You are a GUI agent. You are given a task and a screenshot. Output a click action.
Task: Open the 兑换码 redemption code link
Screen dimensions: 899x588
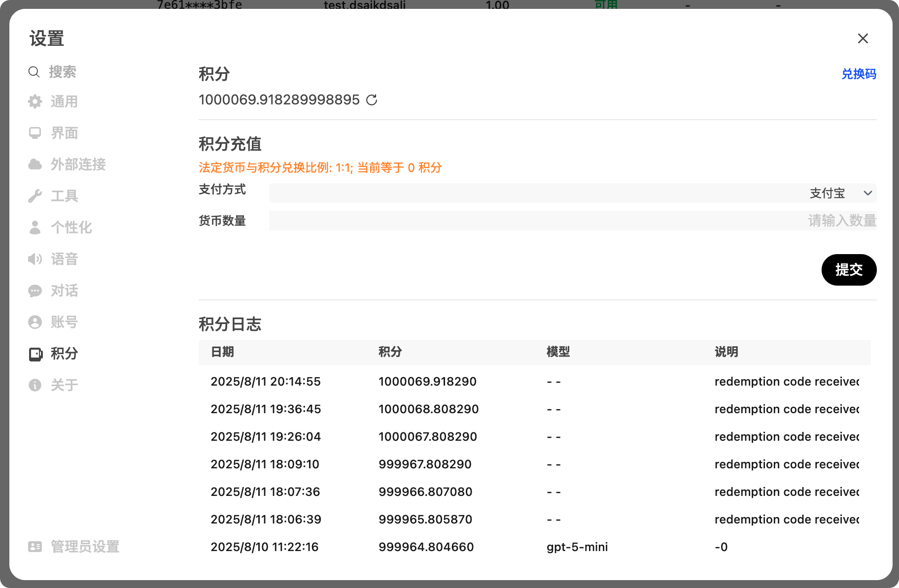pos(859,74)
